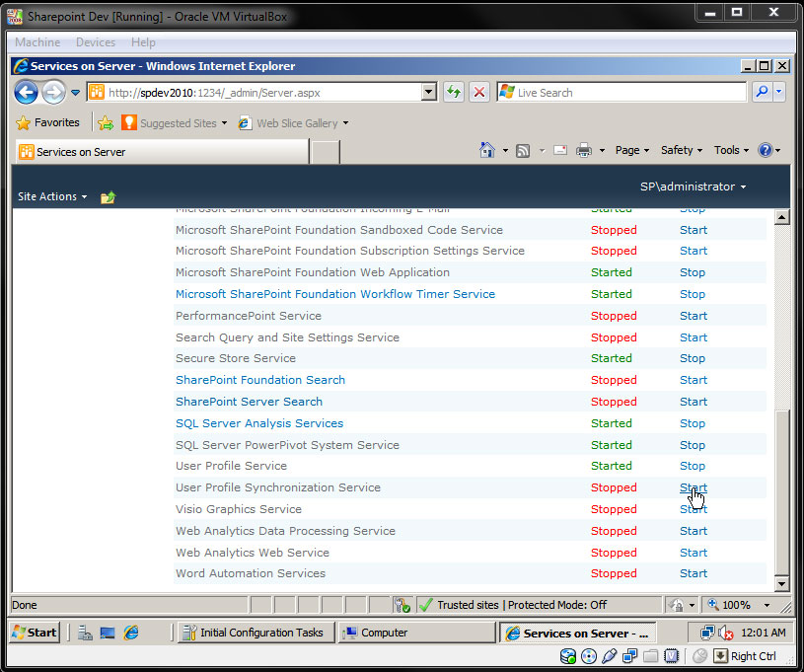Viewport: 804px width, 672px height.
Task: Click the Refresh page icon
Action: pyautogui.click(x=454, y=93)
